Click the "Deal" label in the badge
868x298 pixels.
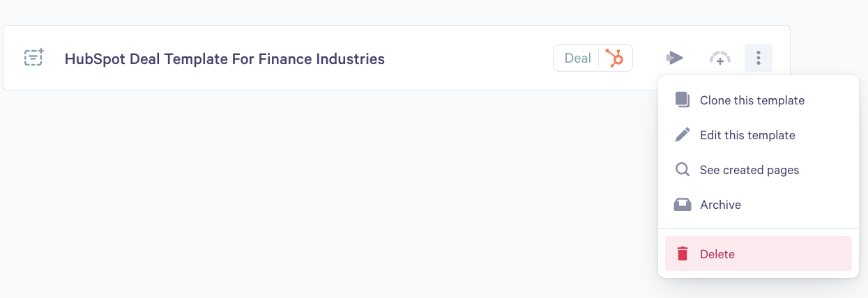point(577,58)
